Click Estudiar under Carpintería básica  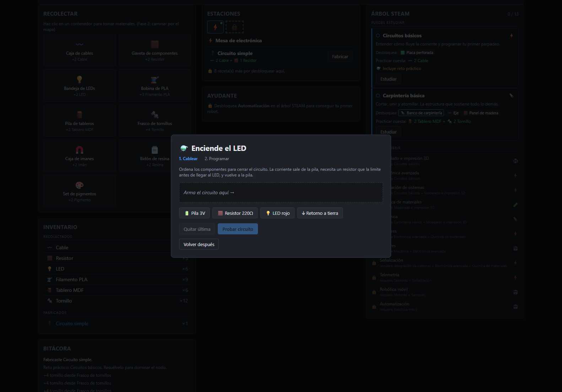389,132
